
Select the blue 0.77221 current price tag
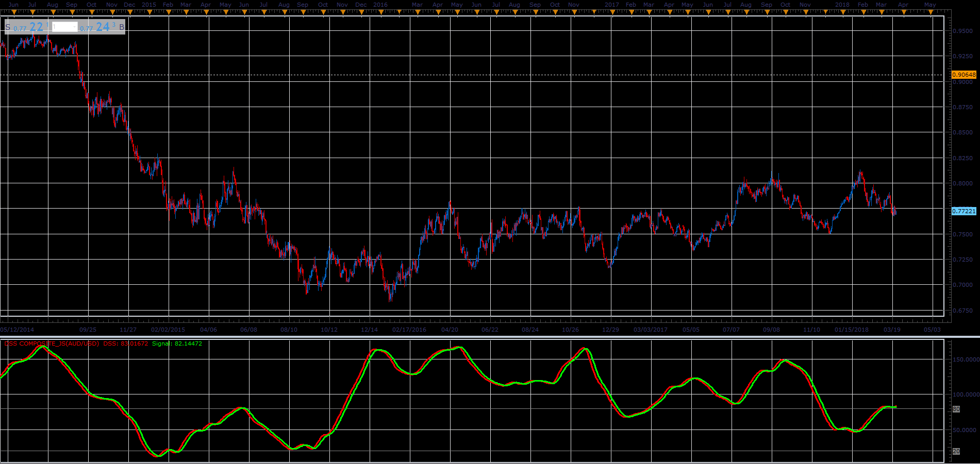[x=964, y=211]
